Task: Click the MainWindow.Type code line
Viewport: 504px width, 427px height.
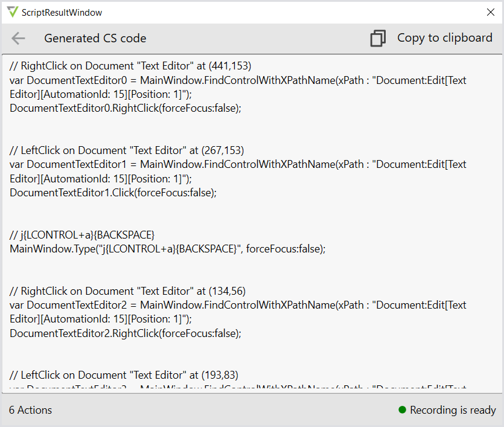Action: (167, 249)
